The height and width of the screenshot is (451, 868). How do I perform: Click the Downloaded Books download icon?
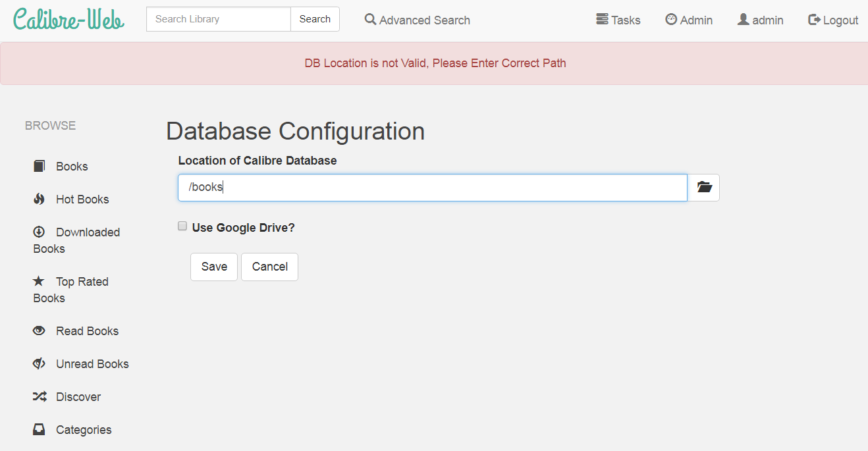coord(40,232)
